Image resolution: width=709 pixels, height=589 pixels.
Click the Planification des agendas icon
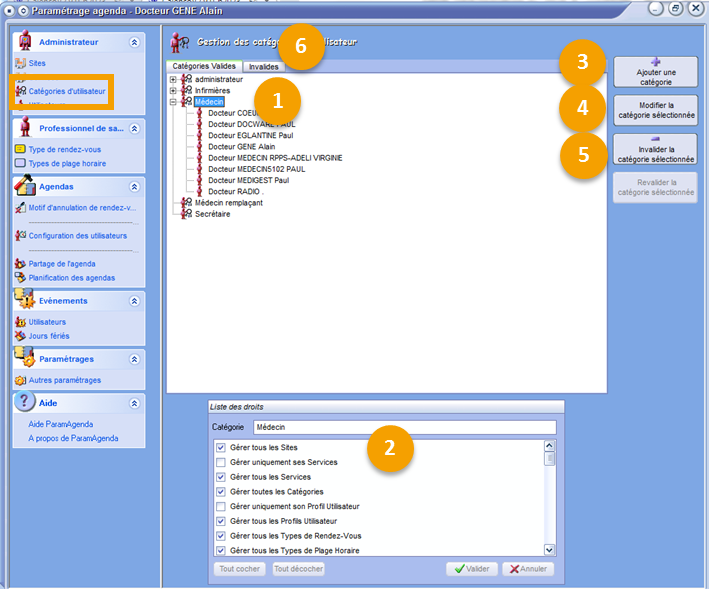click(x=20, y=278)
